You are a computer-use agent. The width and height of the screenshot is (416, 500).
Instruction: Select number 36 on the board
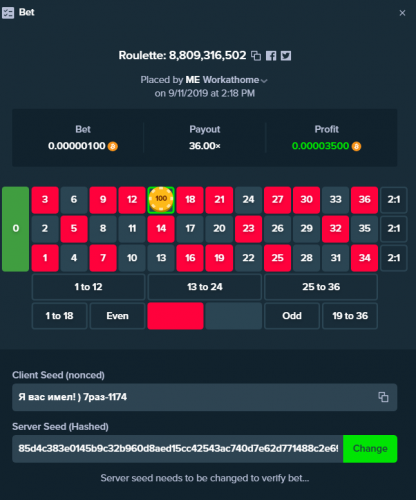pos(364,200)
